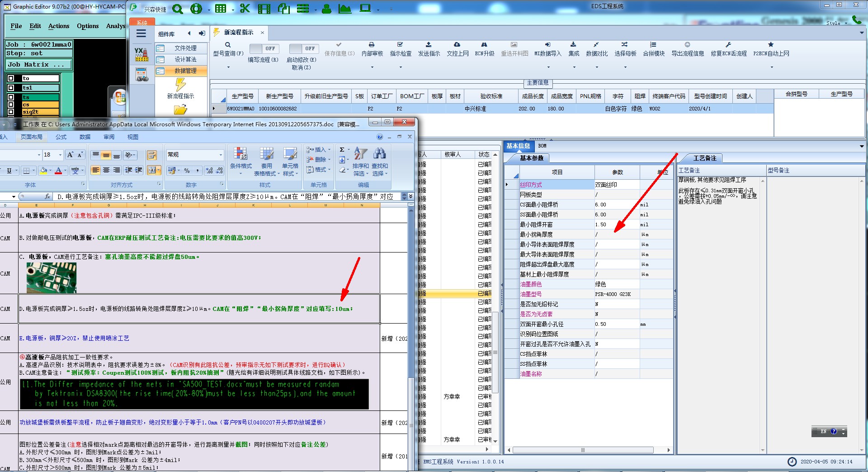Screen dimensions: 868x472
Task: Select 文件处理 in component library
Action: coord(181,48)
